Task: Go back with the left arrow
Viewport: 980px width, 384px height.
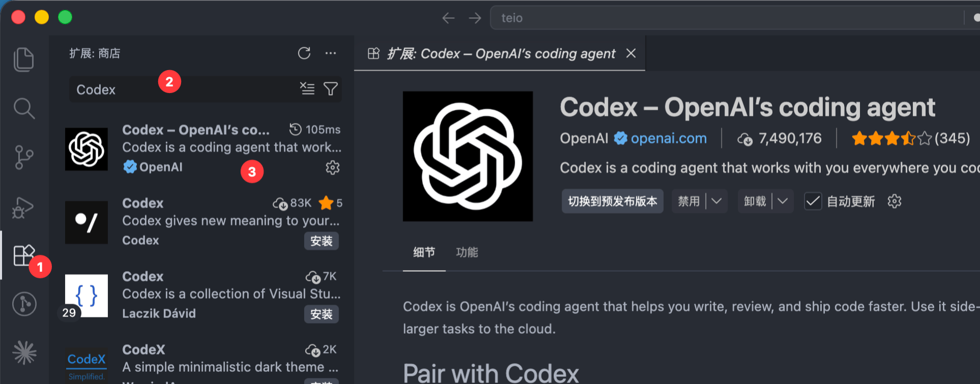Action: (448, 18)
